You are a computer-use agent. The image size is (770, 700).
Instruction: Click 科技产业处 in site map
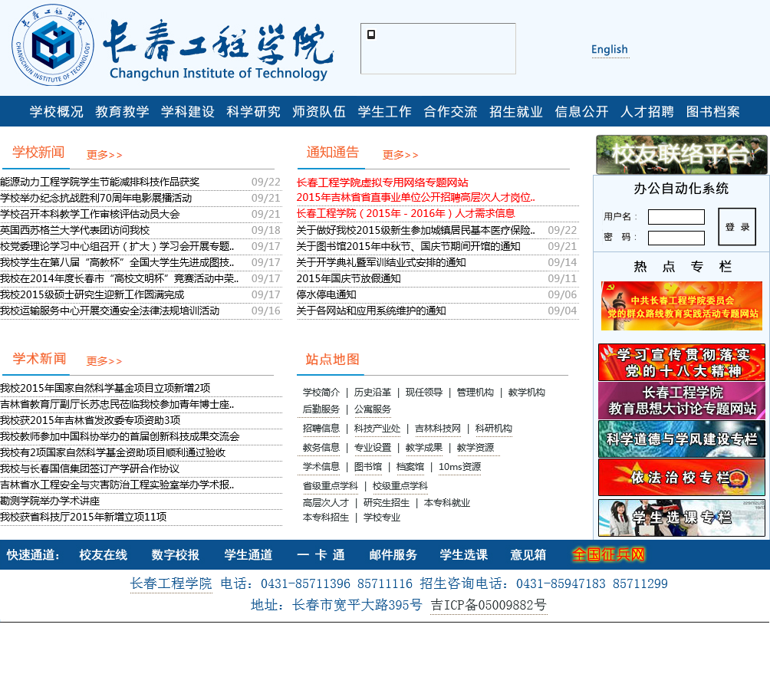coord(377,429)
